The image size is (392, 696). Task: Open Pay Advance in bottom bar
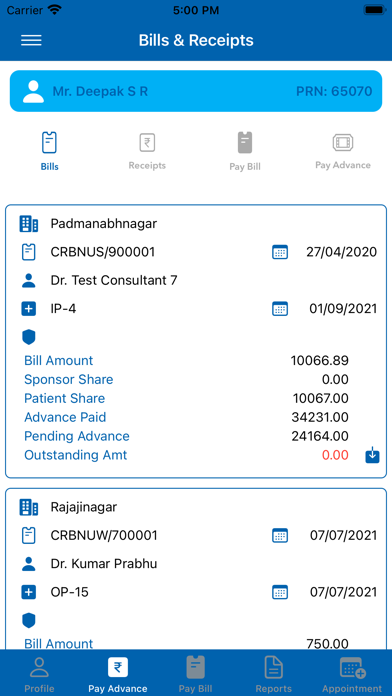118,675
